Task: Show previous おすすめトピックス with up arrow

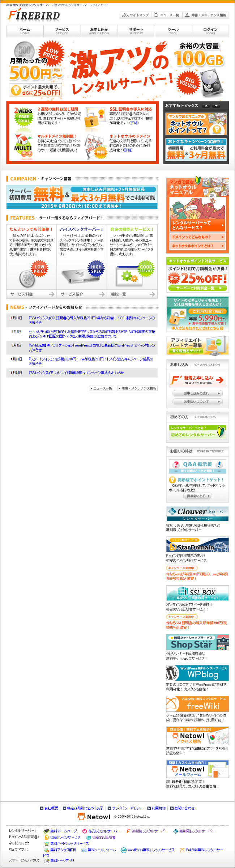Action: click(206, 106)
